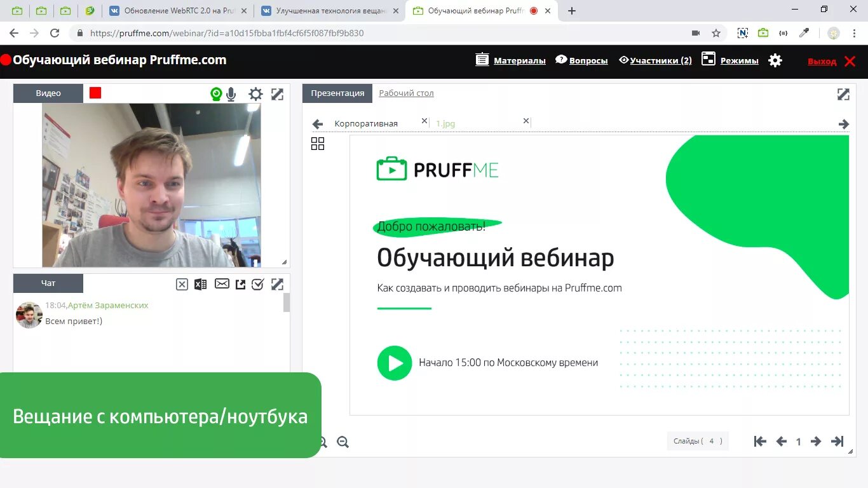868x488 pixels.
Task: Switch to the Презентация tab
Action: click(x=337, y=93)
